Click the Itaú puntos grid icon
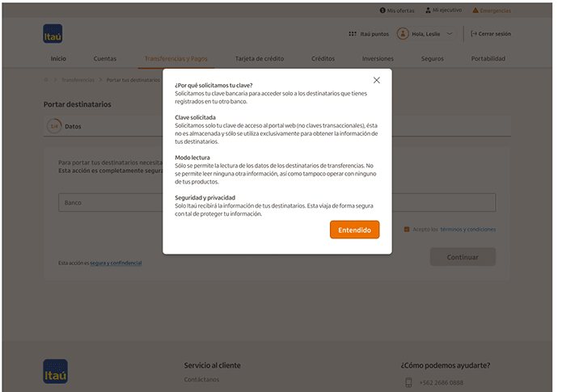The image size is (562, 392). [353, 34]
